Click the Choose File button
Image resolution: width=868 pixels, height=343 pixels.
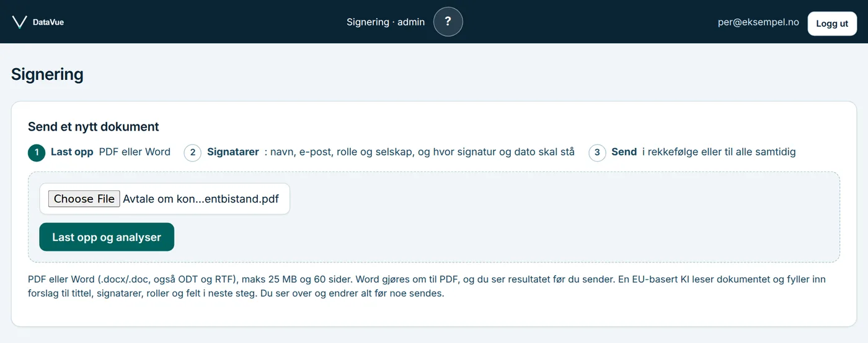coord(84,199)
